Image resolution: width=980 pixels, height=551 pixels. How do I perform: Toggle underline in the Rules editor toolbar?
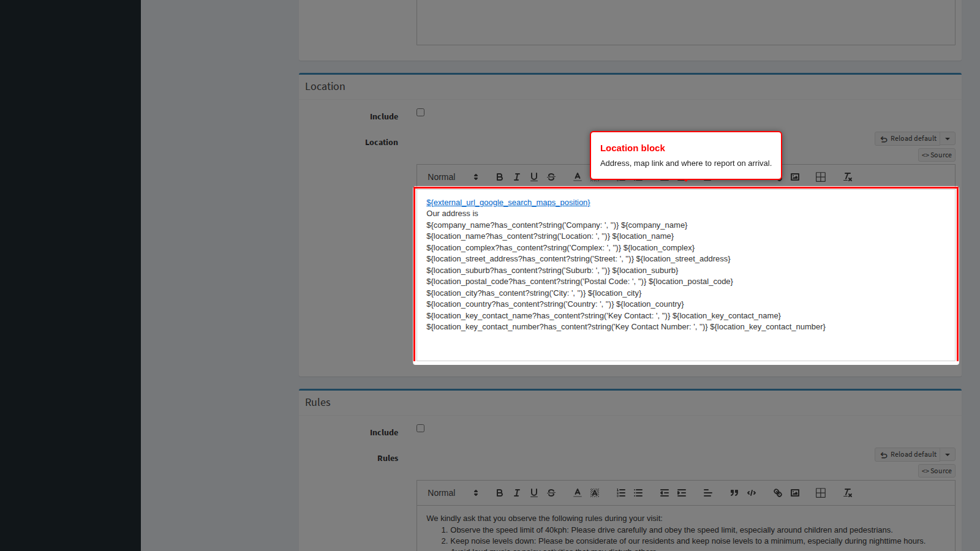[534, 493]
